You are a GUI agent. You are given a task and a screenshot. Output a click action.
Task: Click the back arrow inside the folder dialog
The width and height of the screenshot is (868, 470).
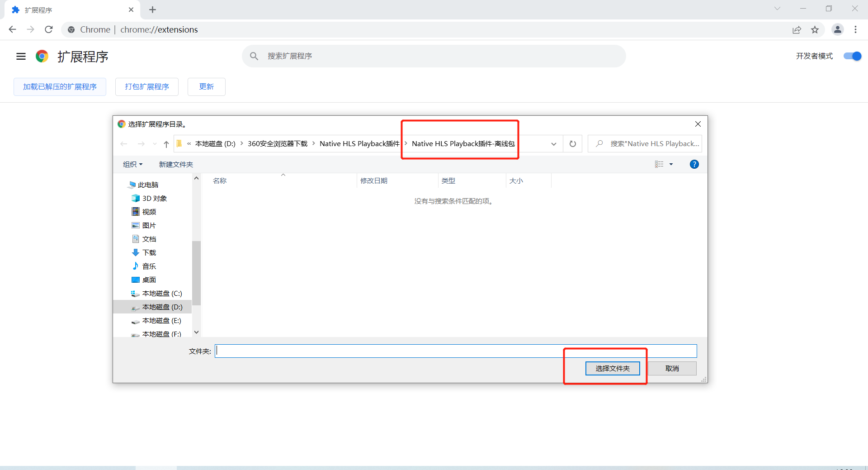pos(124,143)
